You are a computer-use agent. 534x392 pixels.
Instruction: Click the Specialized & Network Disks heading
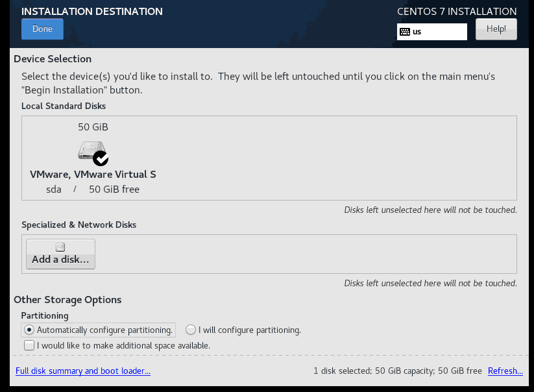point(79,225)
